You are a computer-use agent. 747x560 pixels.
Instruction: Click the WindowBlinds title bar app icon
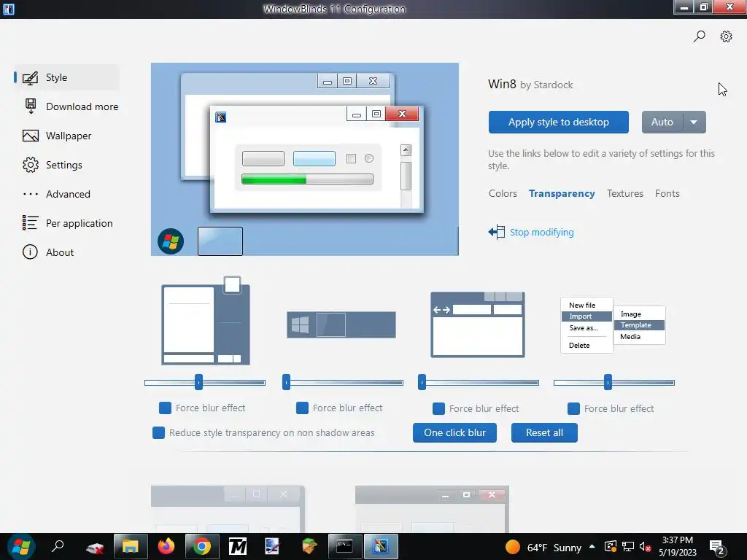click(x=9, y=9)
